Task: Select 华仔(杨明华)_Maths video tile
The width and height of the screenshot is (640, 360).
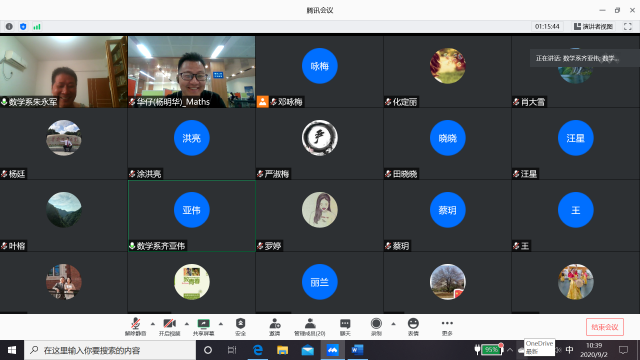Action: coord(191,72)
